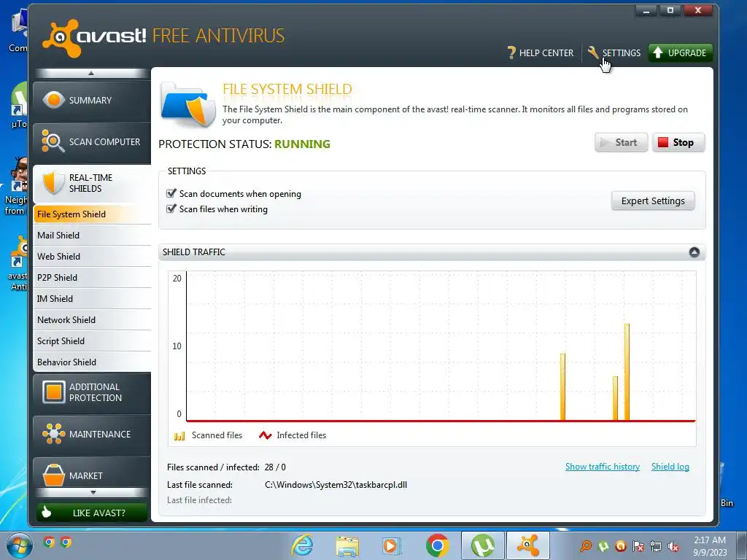This screenshot has width=747, height=560.
Task: Select Script Shield in sidebar
Action: click(x=92, y=341)
